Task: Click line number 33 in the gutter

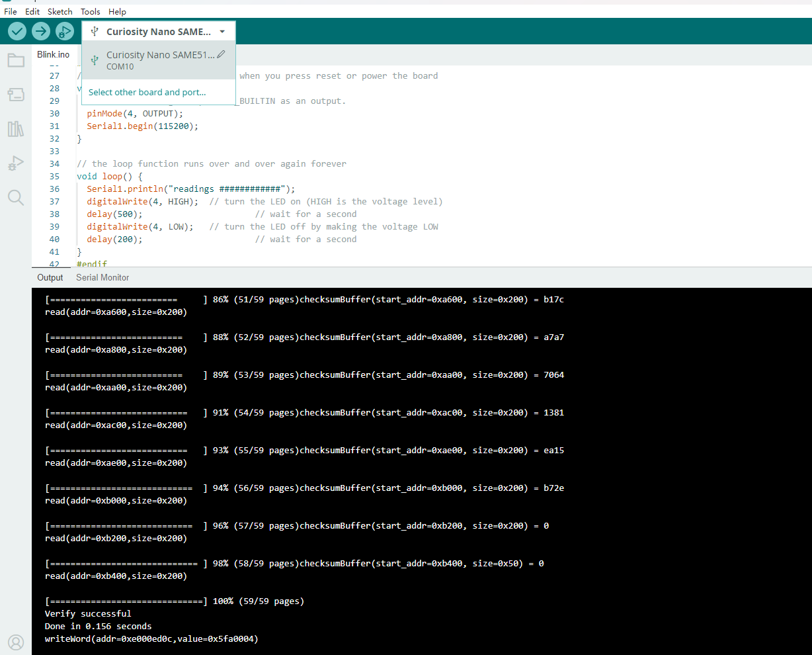Action: click(x=54, y=151)
